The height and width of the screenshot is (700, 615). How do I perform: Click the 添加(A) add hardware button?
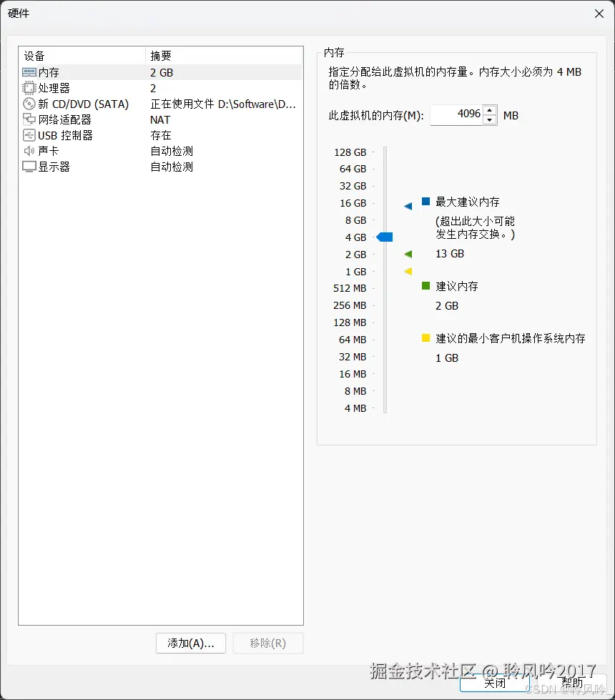click(190, 643)
